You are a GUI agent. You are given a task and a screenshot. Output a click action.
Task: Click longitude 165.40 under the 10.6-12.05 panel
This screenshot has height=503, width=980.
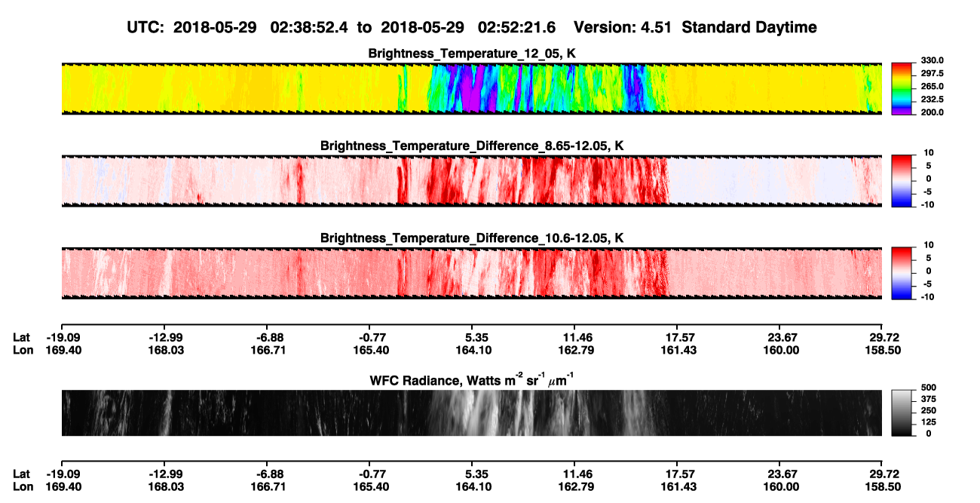pyautogui.click(x=369, y=351)
